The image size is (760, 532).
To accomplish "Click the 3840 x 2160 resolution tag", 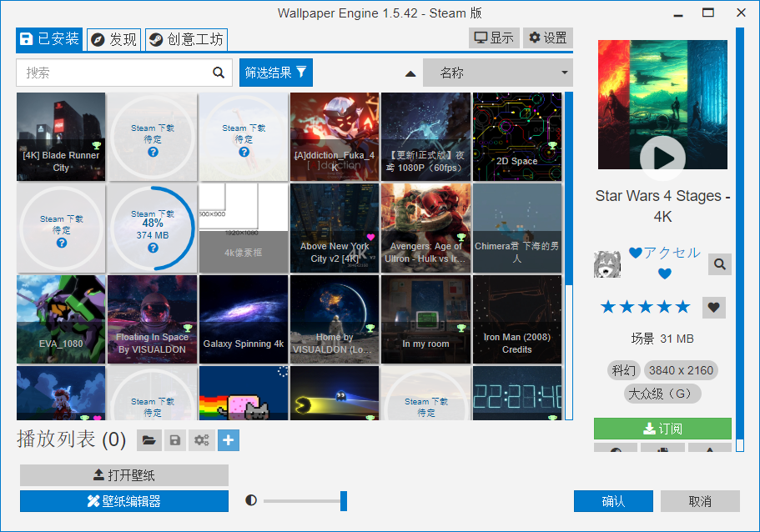I will (x=681, y=371).
